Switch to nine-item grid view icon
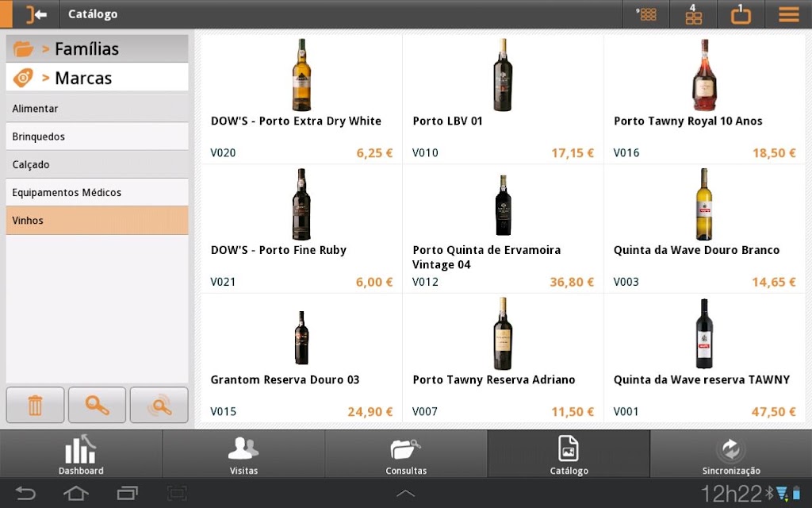This screenshot has width=812, height=508. coord(645,14)
